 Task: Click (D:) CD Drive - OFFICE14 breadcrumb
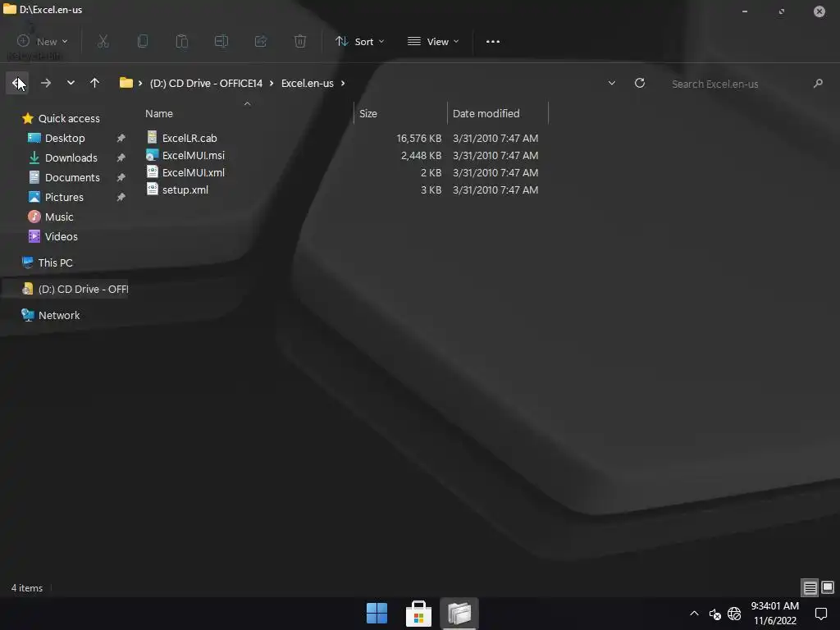(206, 83)
